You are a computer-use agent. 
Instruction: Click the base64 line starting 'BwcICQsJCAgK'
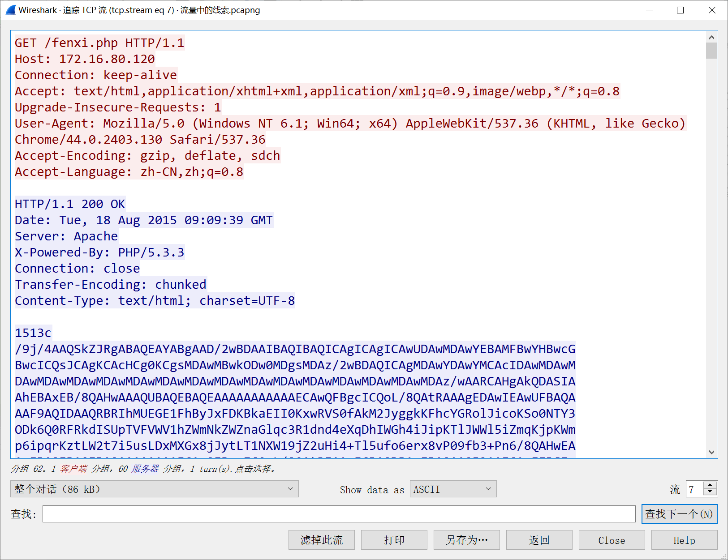[x=295, y=365]
